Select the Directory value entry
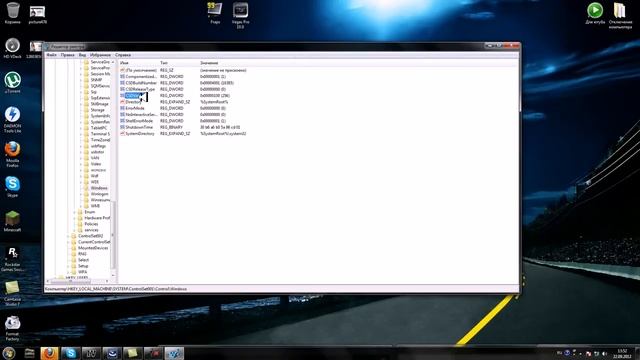 coord(133,102)
